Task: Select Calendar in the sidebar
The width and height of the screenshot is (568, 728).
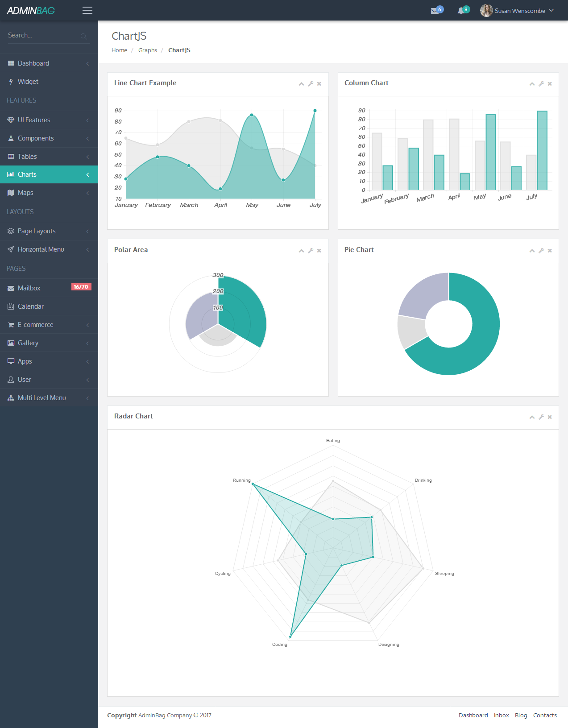Action: [49, 306]
